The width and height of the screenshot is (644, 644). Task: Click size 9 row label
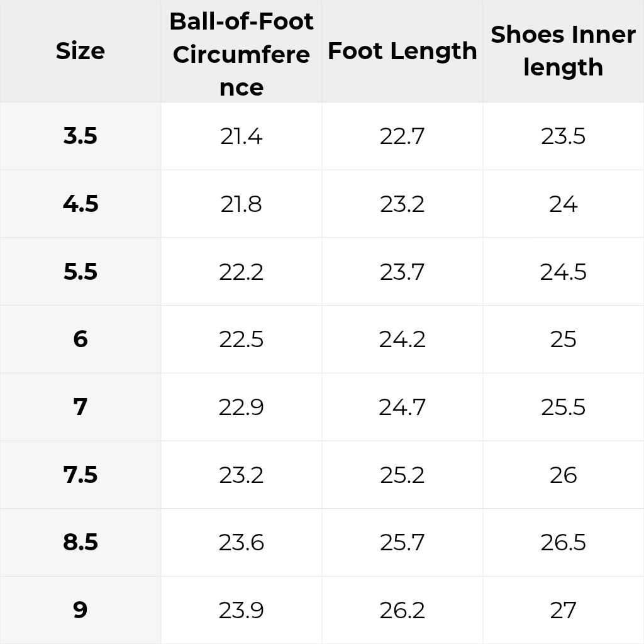pos(80,610)
